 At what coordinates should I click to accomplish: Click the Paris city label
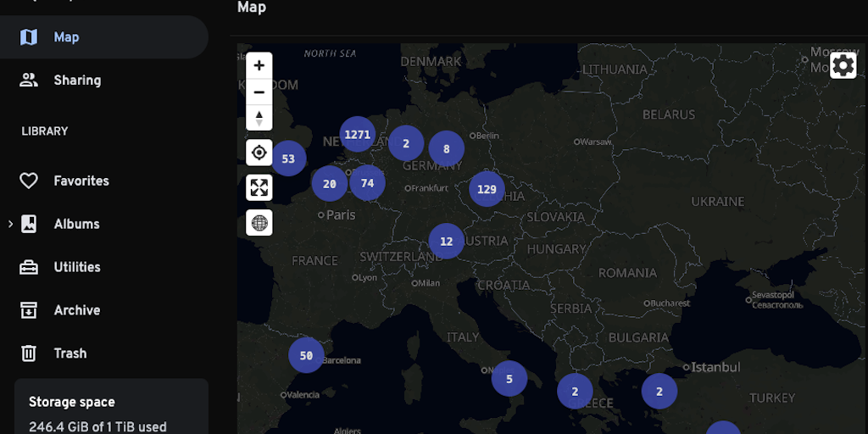coord(341,214)
